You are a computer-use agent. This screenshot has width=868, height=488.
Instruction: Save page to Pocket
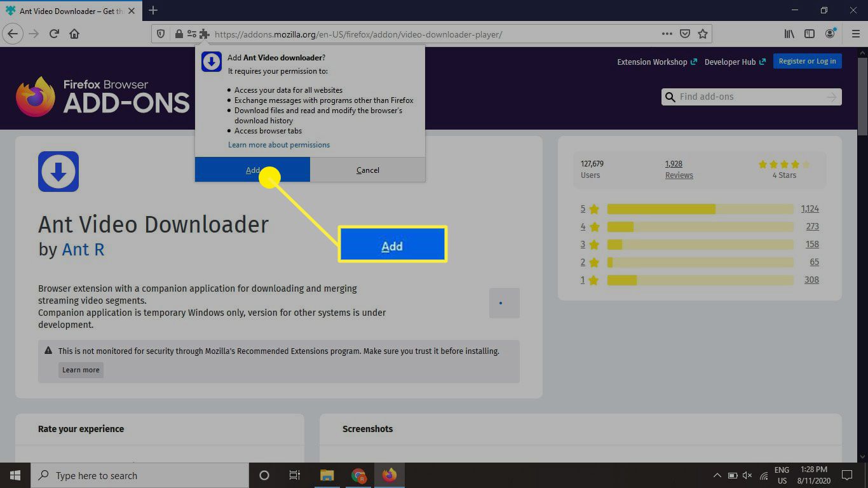pos(685,34)
